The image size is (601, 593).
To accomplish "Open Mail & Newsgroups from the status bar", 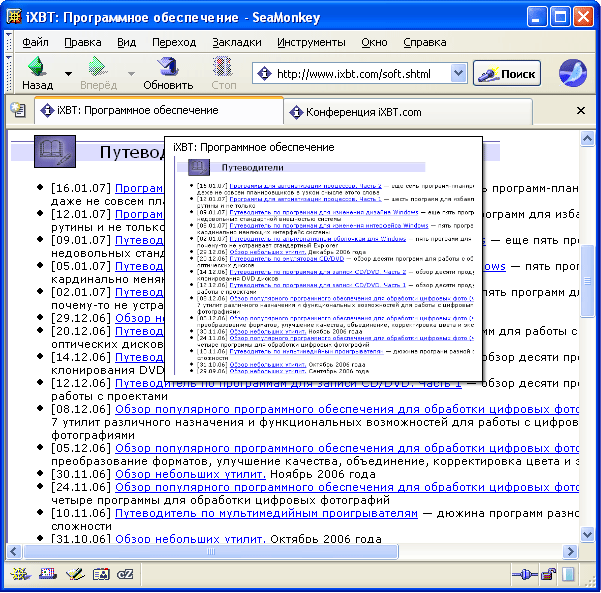I will (x=48, y=574).
